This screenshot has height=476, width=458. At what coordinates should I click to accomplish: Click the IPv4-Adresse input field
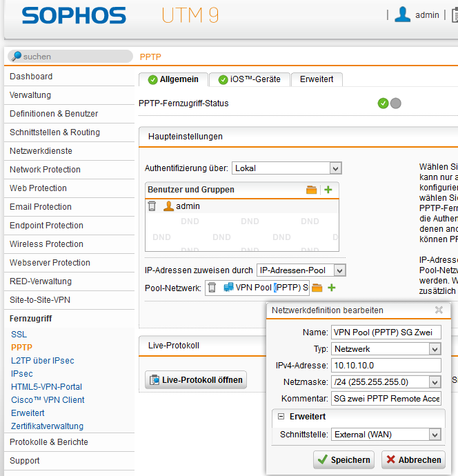pyautogui.click(x=386, y=365)
